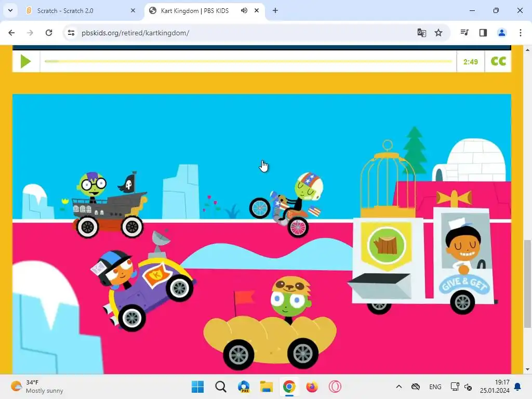Open the clock showing 19:17
The width and height of the screenshot is (532, 399).
tap(495, 387)
